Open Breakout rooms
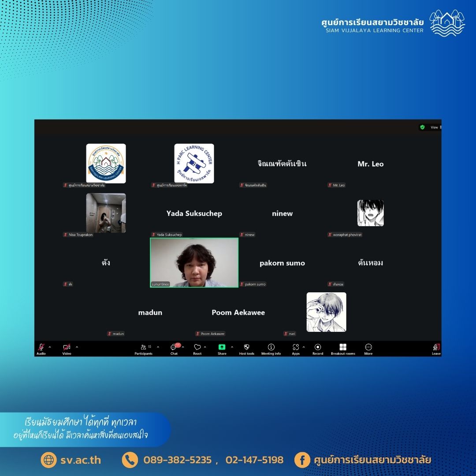 [343, 348]
